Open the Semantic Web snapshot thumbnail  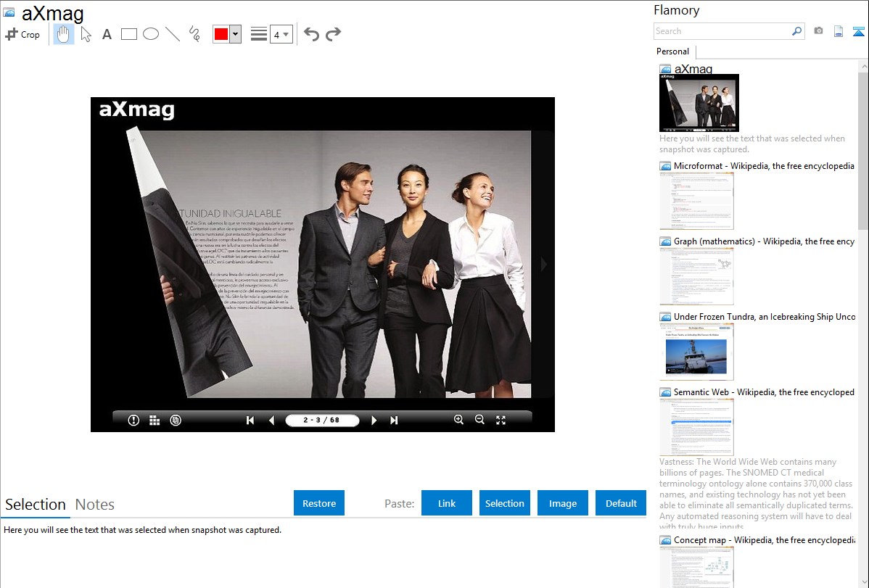click(x=696, y=427)
